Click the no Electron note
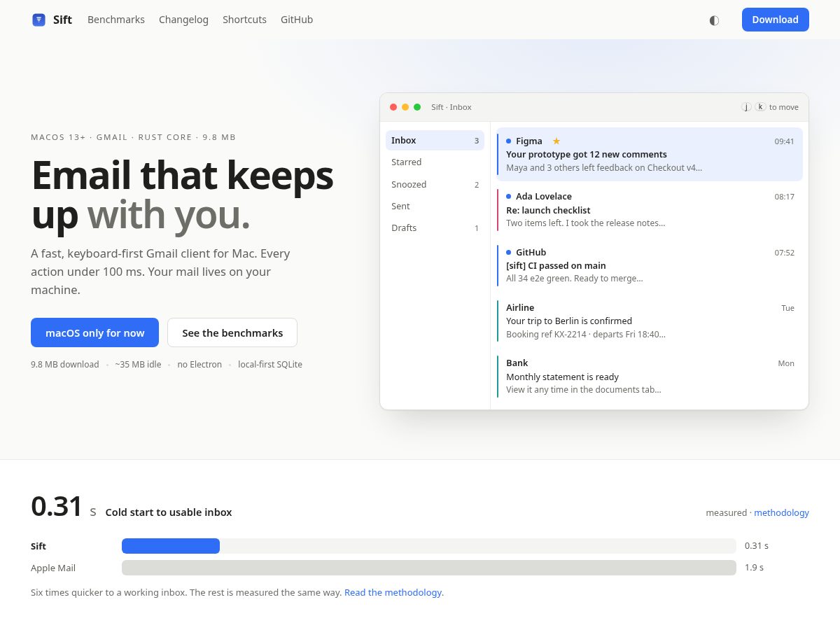This screenshot has height=630, width=840. [199, 364]
